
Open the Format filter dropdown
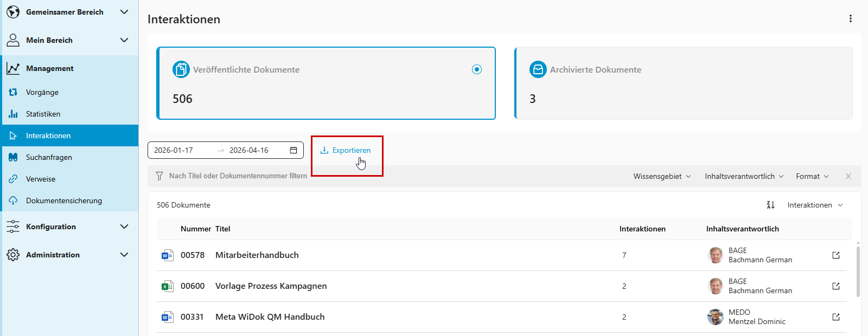click(812, 176)
